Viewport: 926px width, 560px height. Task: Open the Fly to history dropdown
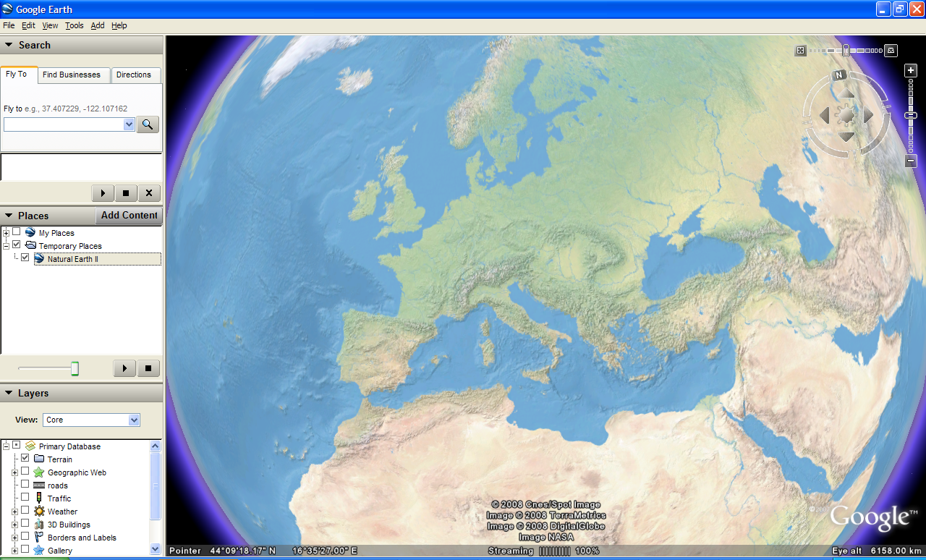129,124
